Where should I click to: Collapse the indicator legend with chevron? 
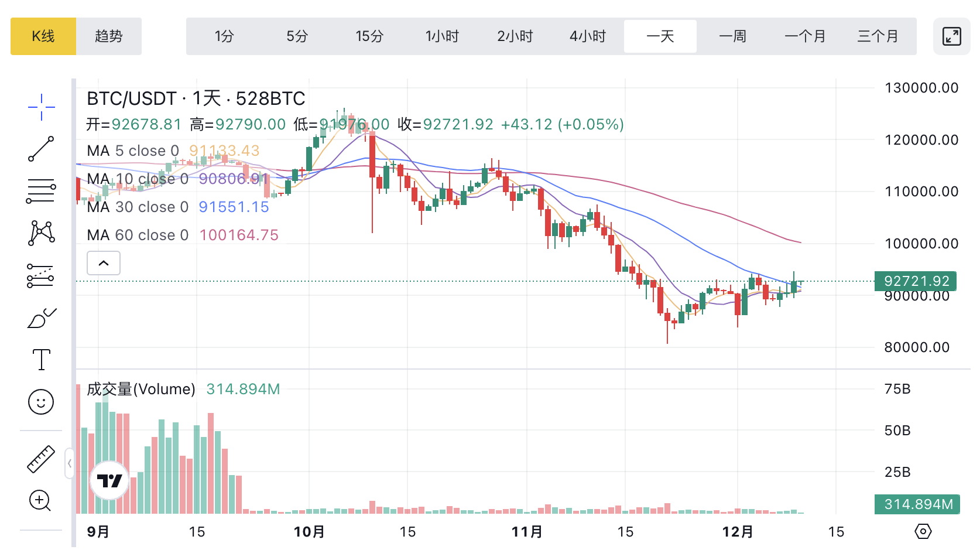[x=104, y=263]
